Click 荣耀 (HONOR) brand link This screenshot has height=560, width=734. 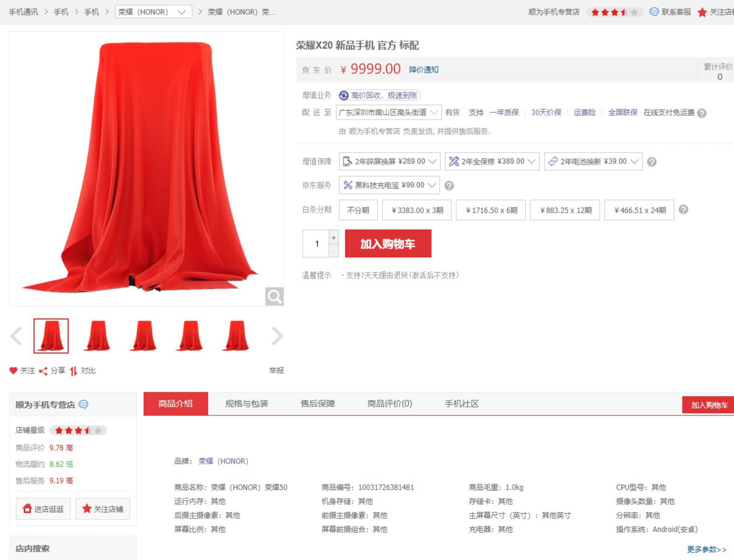[x=223, y=461]
